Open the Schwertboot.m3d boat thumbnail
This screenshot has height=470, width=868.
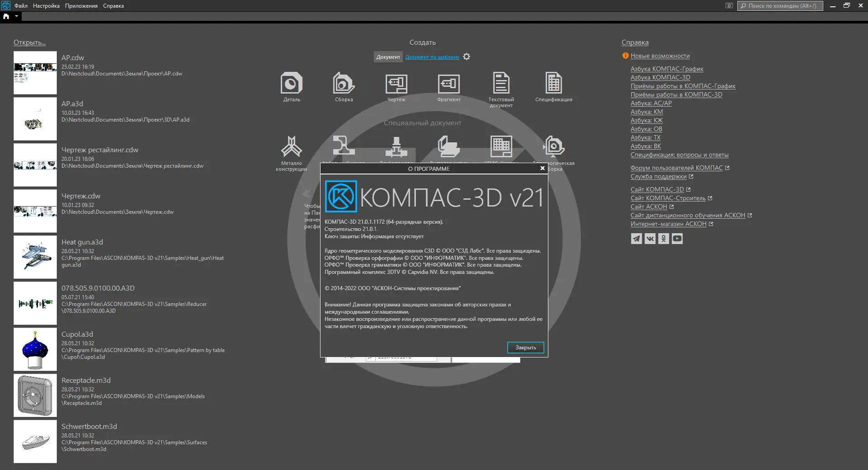[35, 442]
